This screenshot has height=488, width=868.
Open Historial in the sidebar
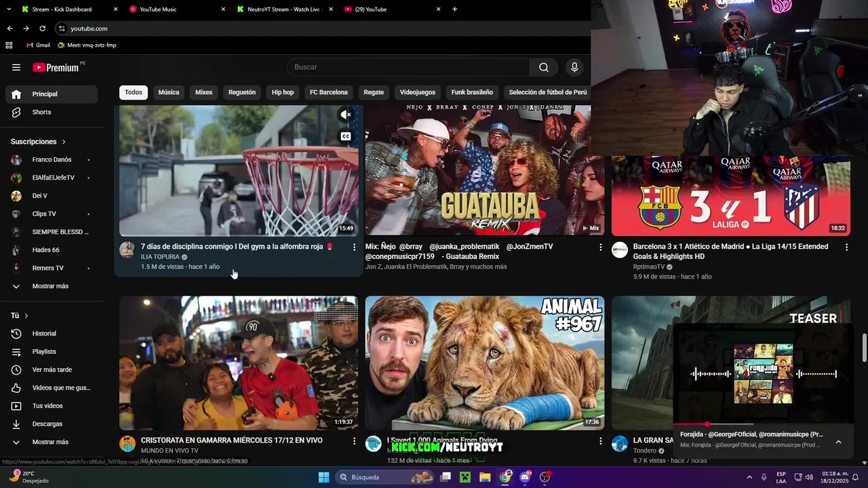point(52,333)
